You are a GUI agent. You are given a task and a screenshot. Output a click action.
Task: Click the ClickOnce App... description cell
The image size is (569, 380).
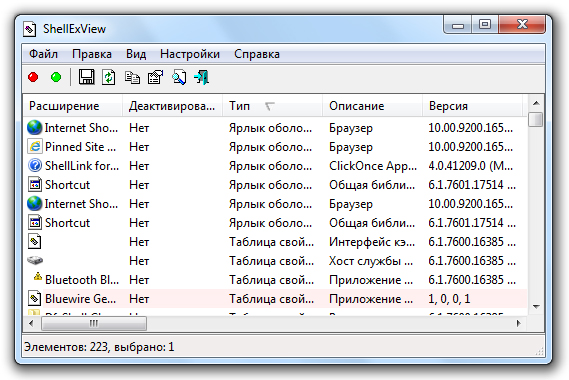point(373,166)
